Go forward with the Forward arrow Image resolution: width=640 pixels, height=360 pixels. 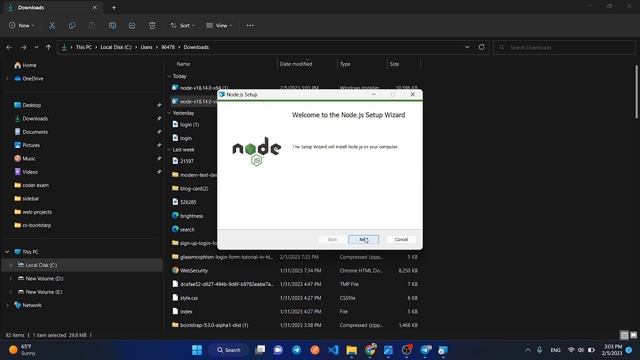click(24, 47)
